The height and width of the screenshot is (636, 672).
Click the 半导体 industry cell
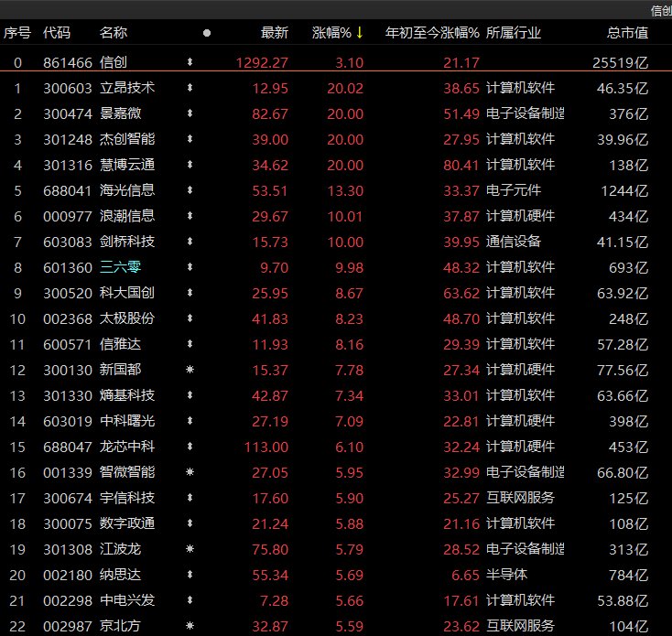[506, 575]
